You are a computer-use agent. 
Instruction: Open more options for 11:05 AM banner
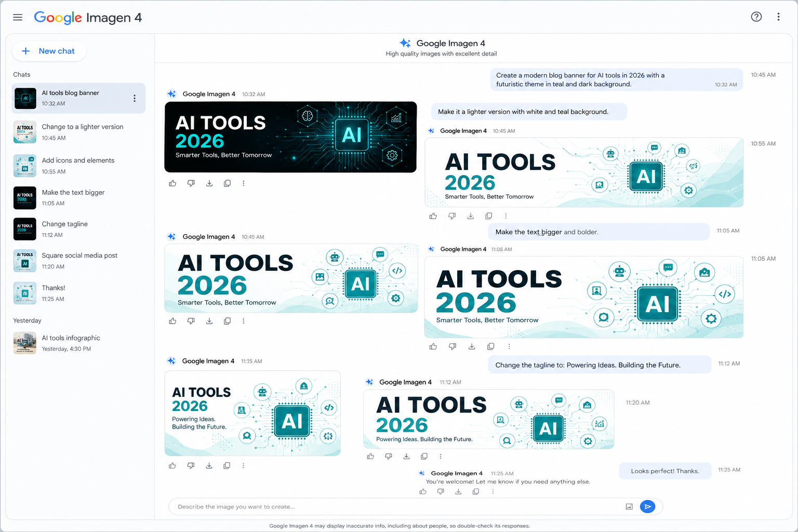[509, 347]
